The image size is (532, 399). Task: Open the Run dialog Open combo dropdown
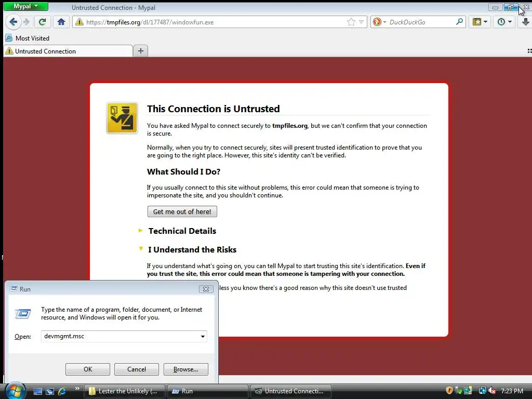tap(203, 337)
